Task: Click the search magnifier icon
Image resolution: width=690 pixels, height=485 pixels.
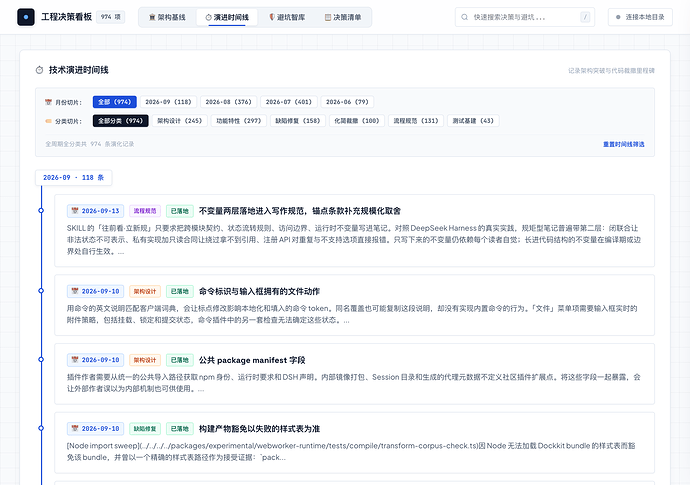Action: (464, 17)
